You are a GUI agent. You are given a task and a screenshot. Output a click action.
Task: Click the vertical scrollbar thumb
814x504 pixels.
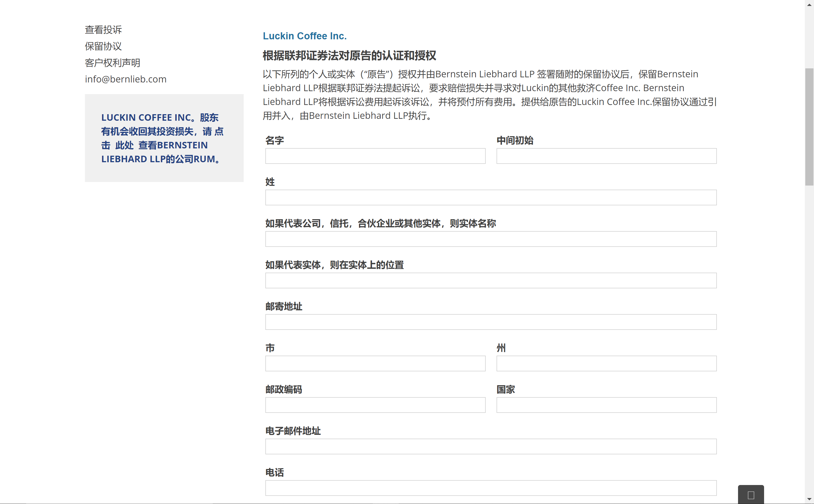click(809, 127)
